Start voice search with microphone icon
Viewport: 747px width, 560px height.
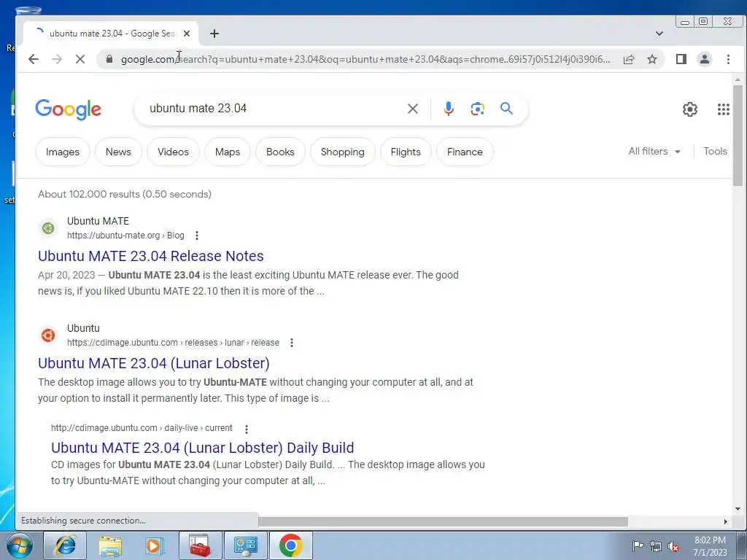click(449, 109)
